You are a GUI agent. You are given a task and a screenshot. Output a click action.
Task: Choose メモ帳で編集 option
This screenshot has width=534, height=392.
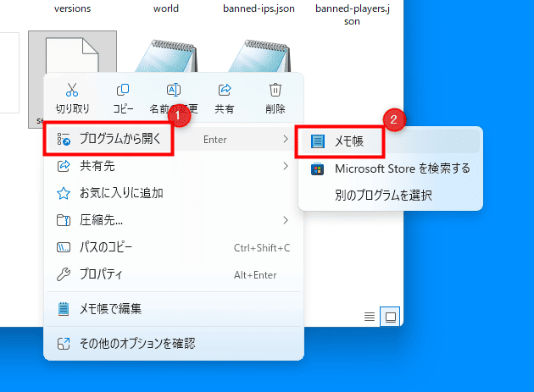(110, 309)
